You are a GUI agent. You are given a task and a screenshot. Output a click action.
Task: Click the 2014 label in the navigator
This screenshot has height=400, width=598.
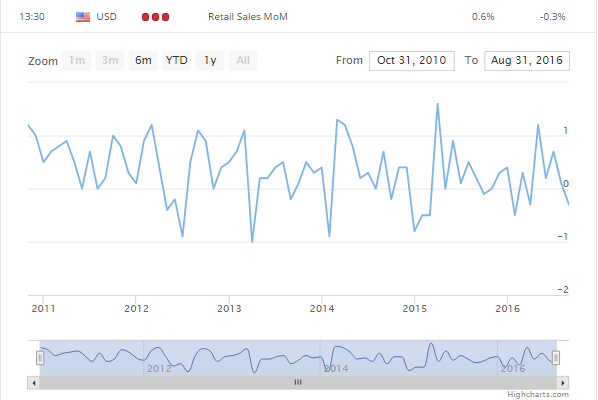click(x=336, y=369)
